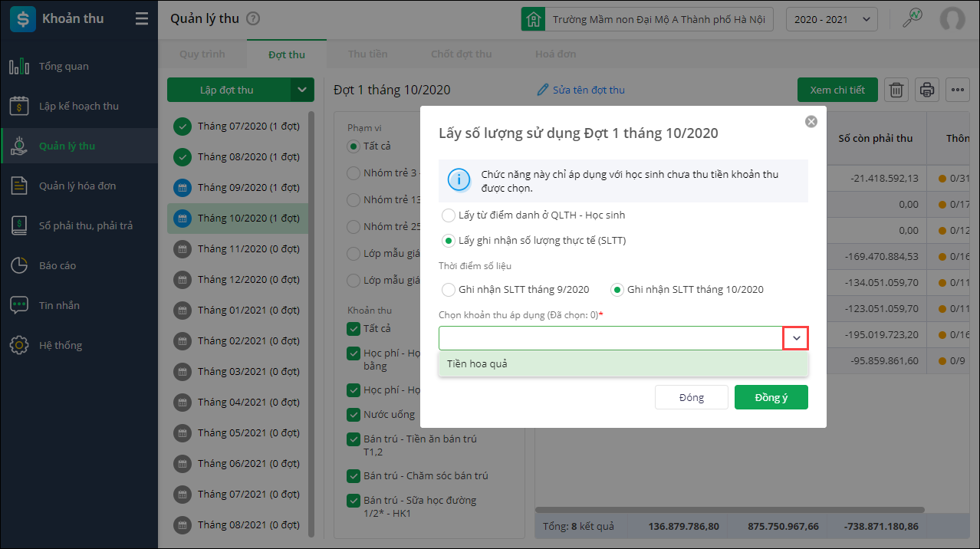980x549 pixels.
Task: Open the Báo cáo sidebar item
Action: (x=58, y=265)
